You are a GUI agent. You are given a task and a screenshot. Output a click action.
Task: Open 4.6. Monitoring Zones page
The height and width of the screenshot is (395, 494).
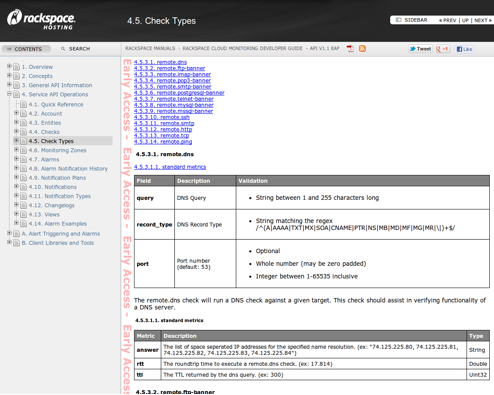[x=57, y=150]
